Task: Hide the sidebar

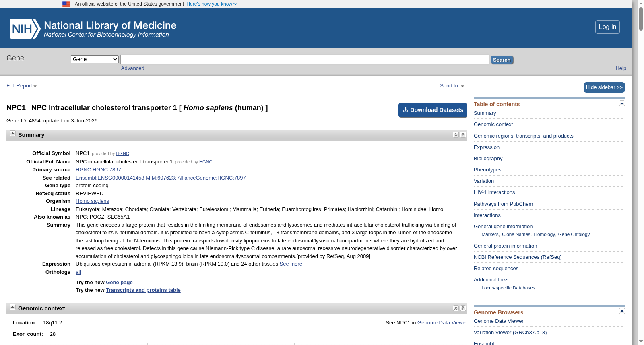Action: (x=604, y=87)
